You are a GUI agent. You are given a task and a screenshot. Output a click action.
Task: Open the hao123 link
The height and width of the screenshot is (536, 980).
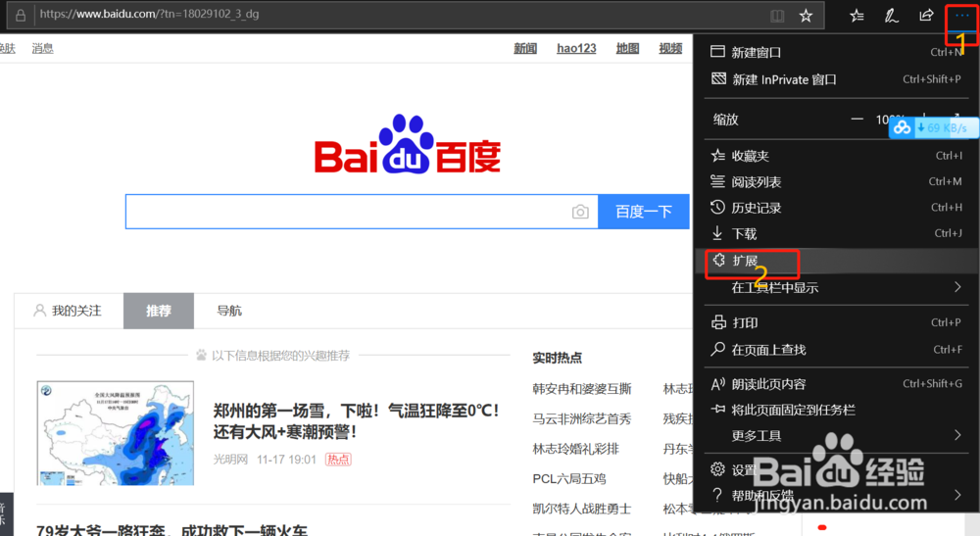click(576, 49)
